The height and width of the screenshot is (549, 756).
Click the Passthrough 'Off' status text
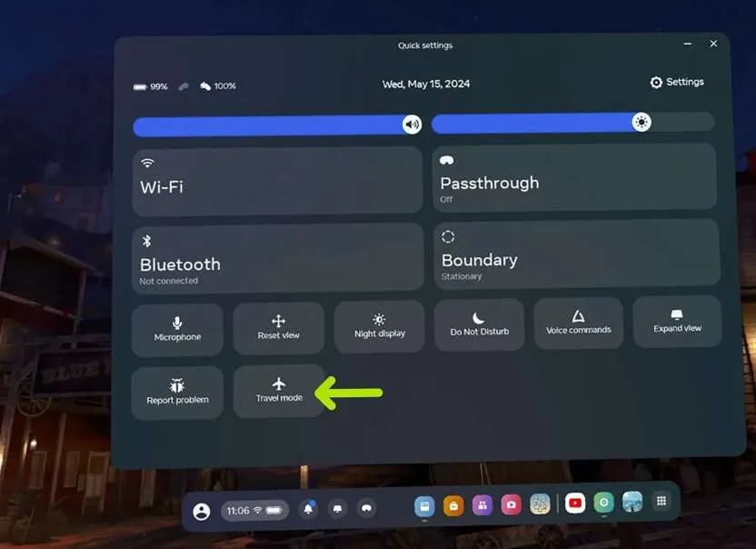click(446, 199)
